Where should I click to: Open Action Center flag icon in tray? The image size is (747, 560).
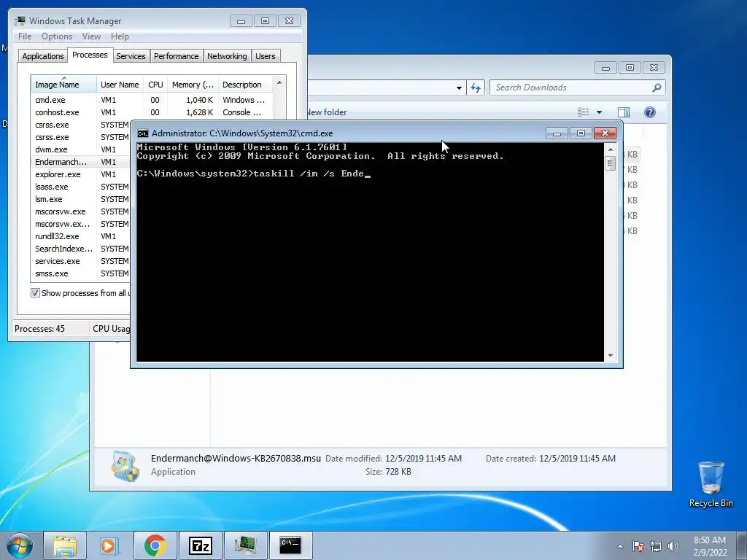coord(638,546)
